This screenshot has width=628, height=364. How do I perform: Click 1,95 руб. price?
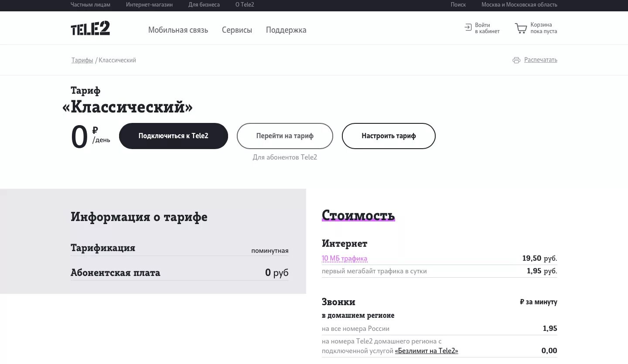click(x=542, y=271)
